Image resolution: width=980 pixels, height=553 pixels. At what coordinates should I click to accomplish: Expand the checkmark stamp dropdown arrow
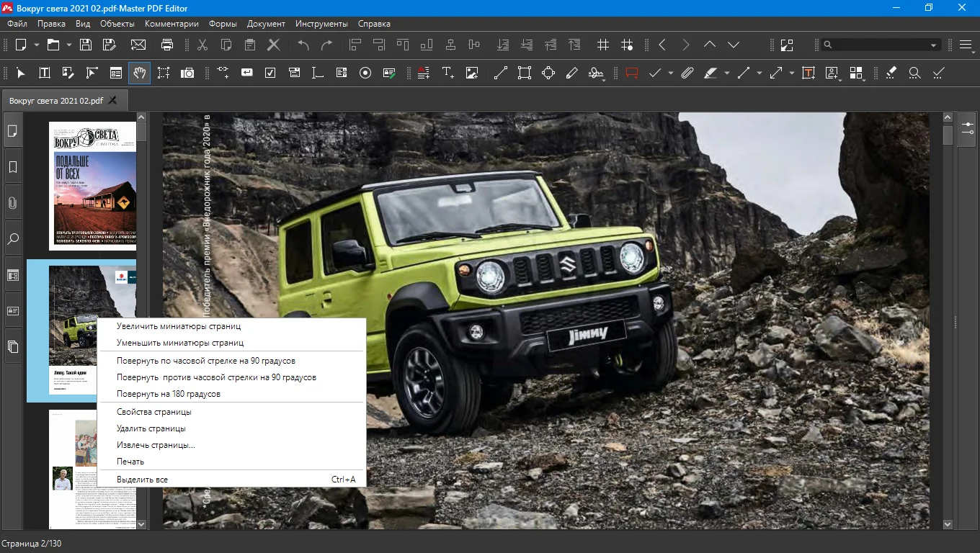point(670,73)
